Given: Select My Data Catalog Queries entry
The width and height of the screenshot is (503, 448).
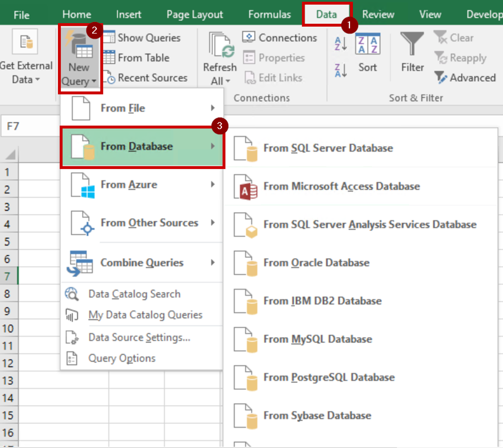Looking at the screenshot, I should [x=141, y=315].
